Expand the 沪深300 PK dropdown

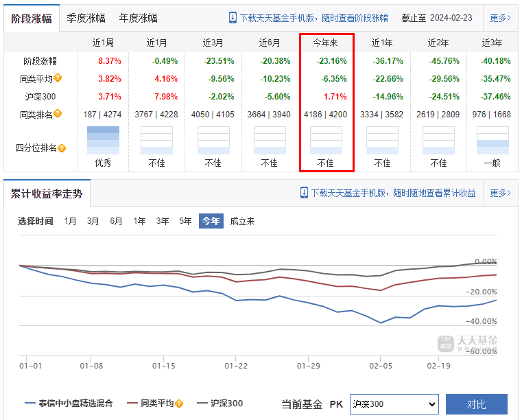coord(394,404)
